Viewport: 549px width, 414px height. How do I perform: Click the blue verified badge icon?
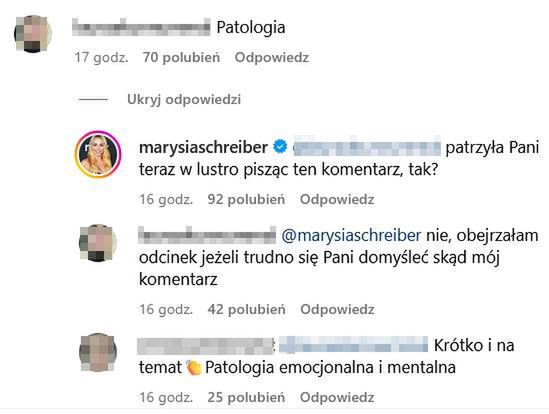pyautogui.click(x=280, y=147)
